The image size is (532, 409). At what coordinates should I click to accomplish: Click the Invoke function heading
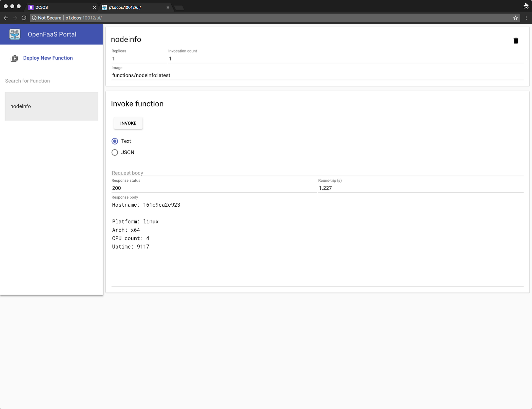(x=137, y=104)
